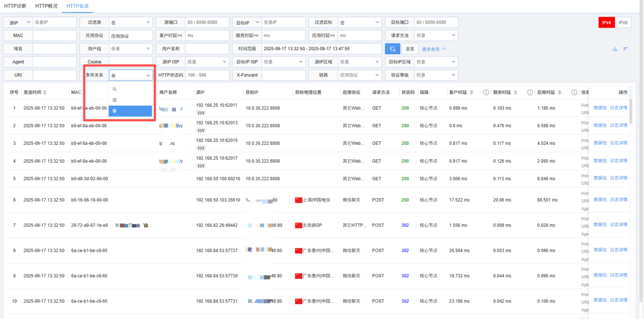
Task: Open the HTTP概况 tab
Action: pos(47,6)
